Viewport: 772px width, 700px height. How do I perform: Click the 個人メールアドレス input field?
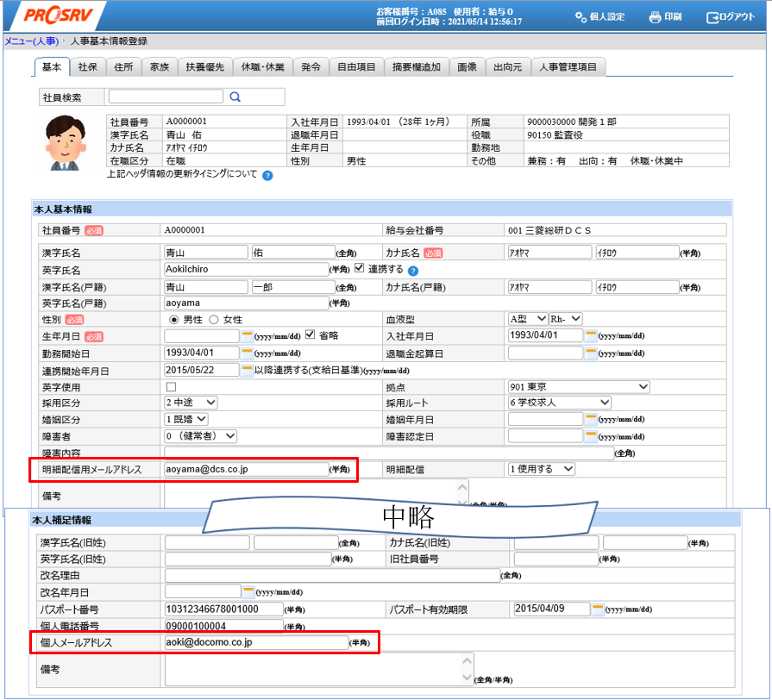pos(256,642)
